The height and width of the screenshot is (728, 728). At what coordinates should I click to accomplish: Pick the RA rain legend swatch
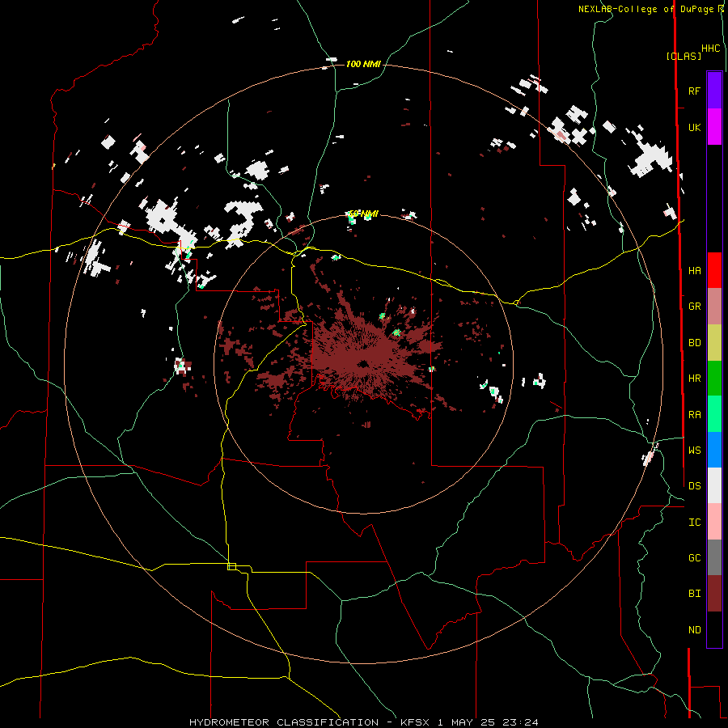point(714,414)
